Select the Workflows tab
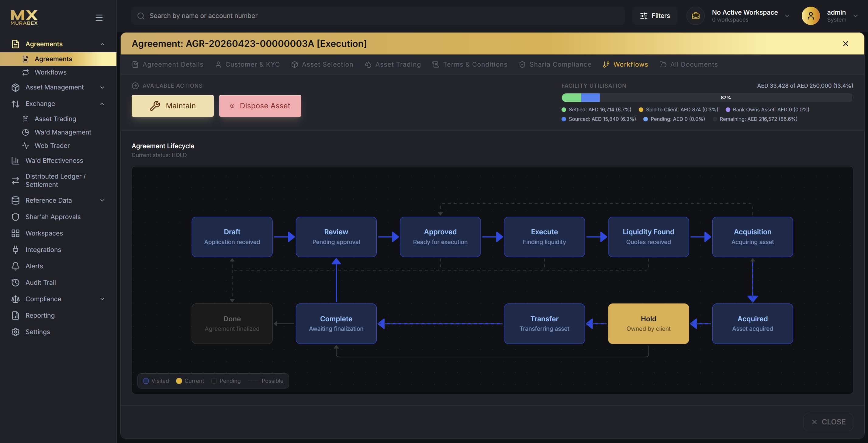Image resolution: width=868 pixels, height=443 pixels. (625, 65)
